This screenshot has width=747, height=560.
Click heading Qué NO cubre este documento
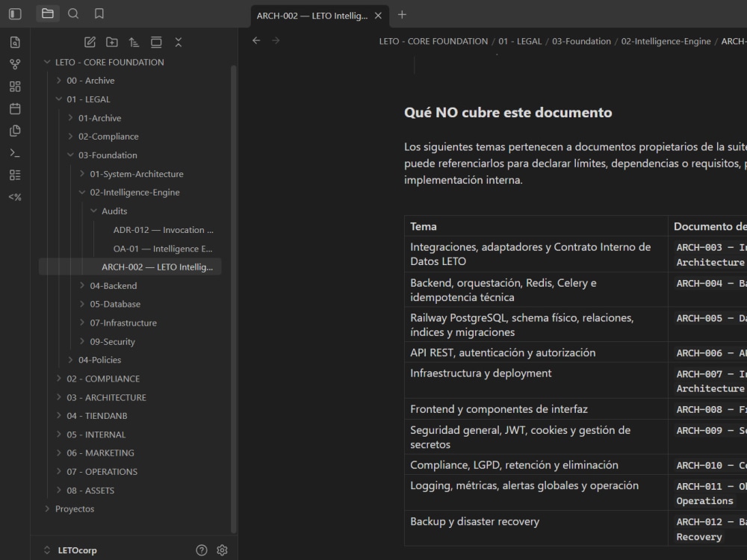(508, 113)
